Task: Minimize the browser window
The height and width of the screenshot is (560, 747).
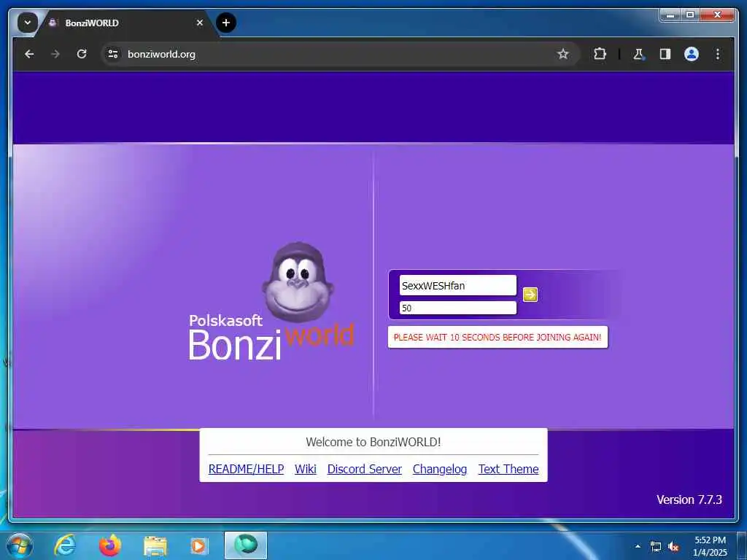Action: [671, 15]
